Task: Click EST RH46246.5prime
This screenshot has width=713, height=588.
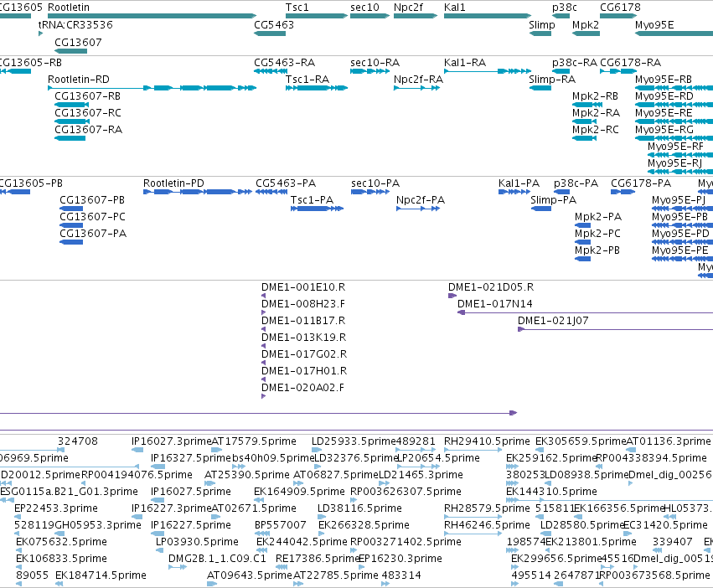Action: 487,525
